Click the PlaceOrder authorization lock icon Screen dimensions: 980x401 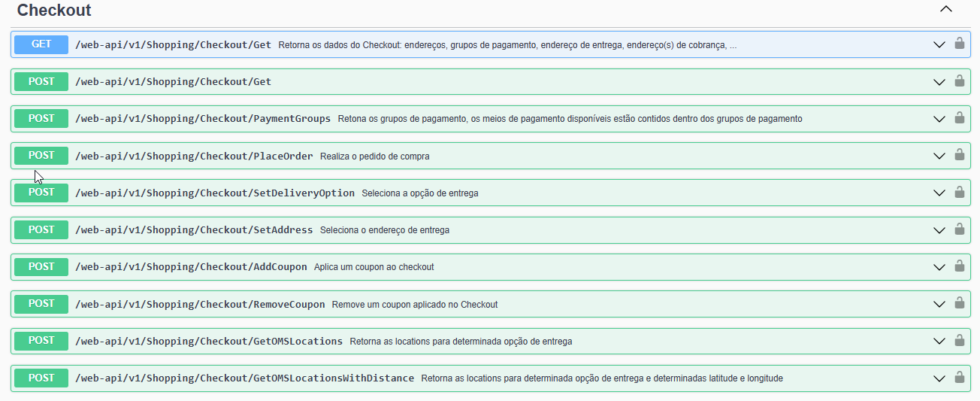960,154
